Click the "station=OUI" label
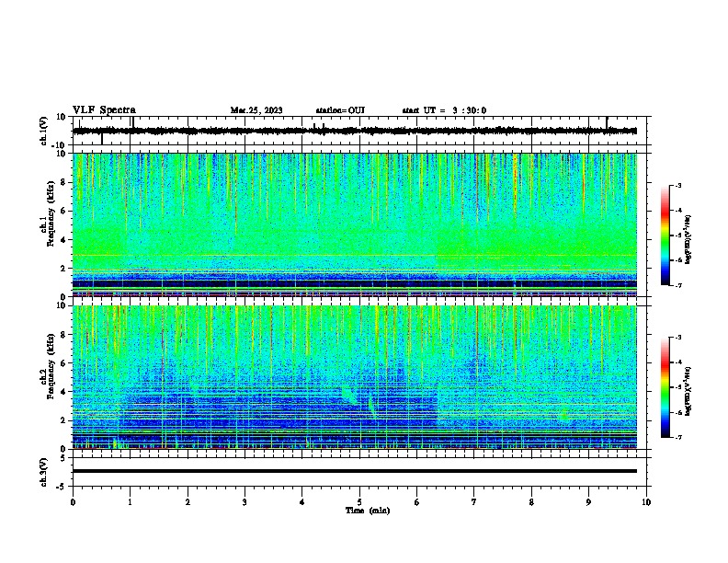 [340, 110]
